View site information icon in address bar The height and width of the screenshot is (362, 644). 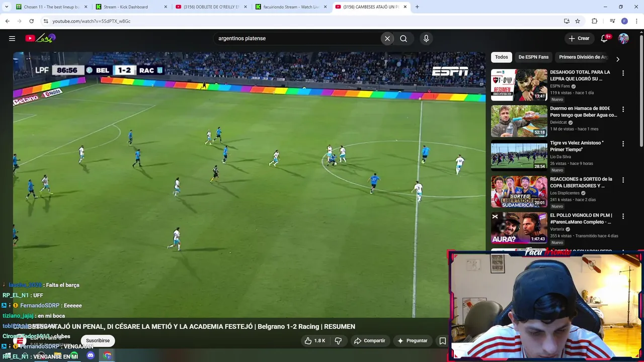46,21
